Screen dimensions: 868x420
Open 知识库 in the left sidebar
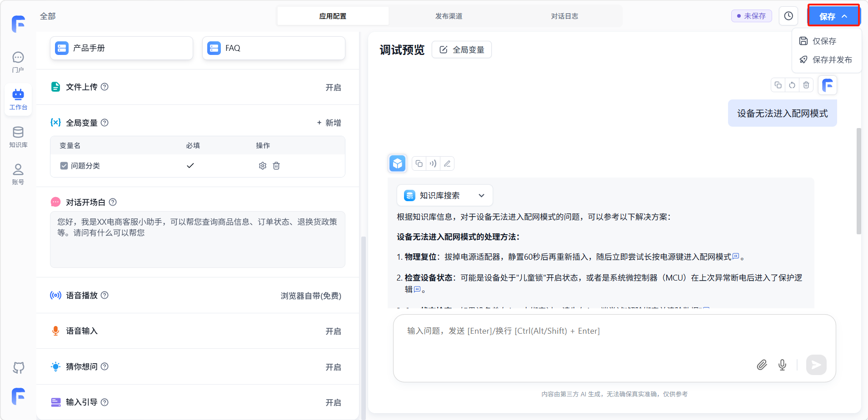point(18,137)
